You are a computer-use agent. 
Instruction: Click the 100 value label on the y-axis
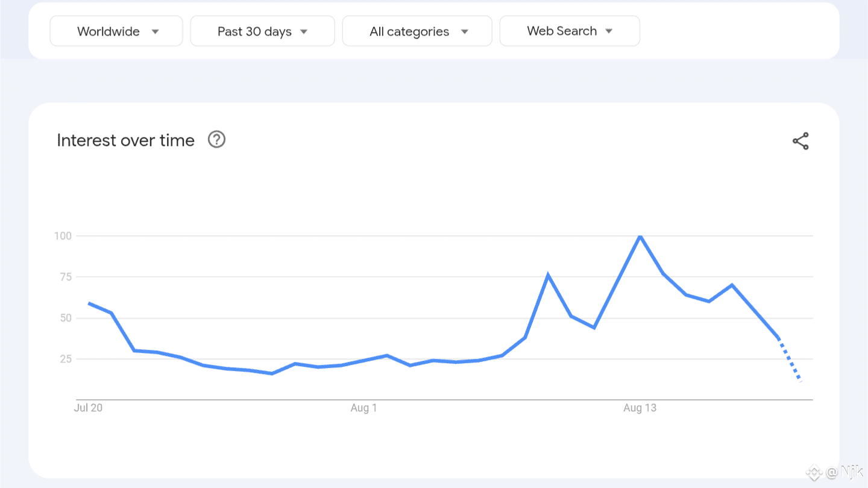[x=63, y=236]
